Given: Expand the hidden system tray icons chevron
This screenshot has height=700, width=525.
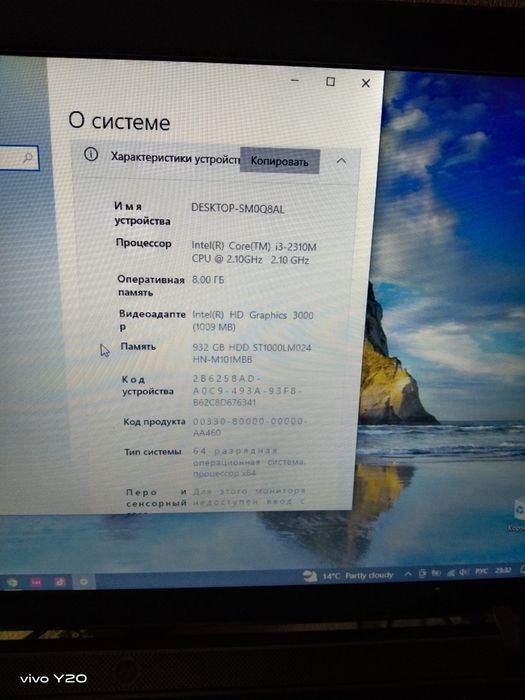Looking at the screenshot, I should (x=408, y=574).
